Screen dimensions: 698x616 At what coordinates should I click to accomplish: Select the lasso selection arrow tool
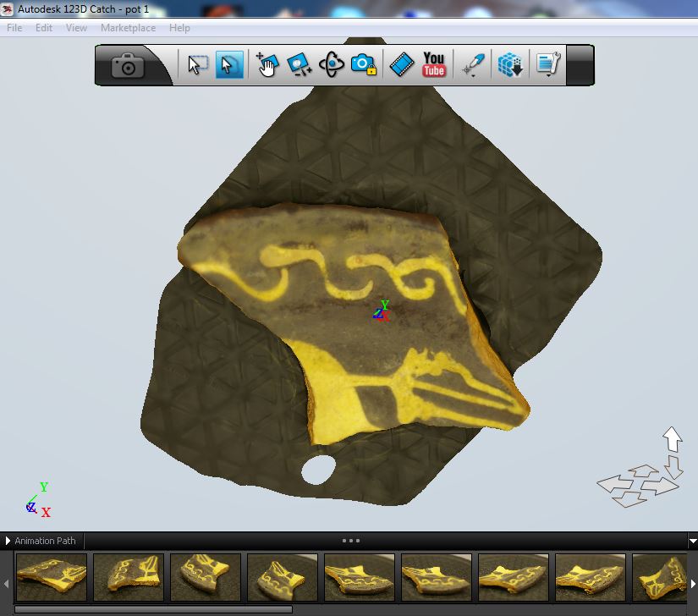click(229, 65)
